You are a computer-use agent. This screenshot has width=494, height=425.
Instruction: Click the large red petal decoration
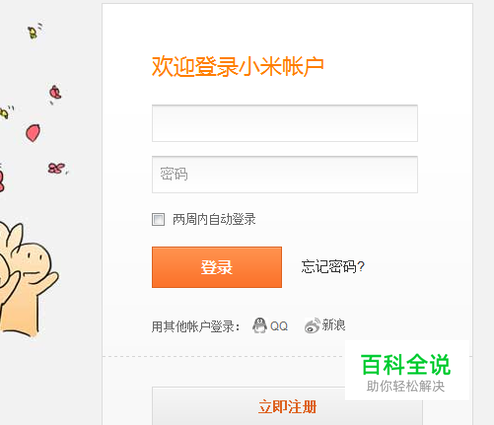33,133
